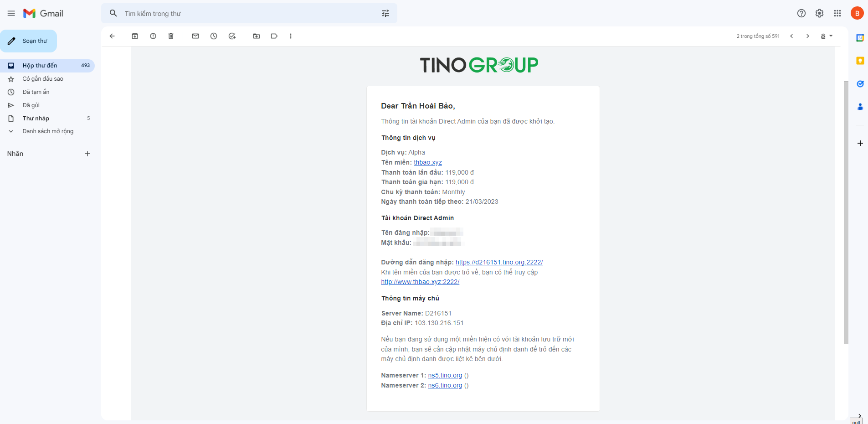Image resolution: width=868 pixels, height=424 pixels.
Task: Open the Help question mark icon
Action: tap(801, 13)
